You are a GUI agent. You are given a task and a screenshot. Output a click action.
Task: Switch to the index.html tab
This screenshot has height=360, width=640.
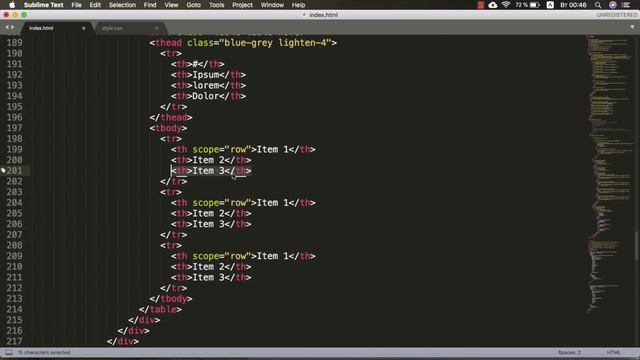[x=41, y=28]
